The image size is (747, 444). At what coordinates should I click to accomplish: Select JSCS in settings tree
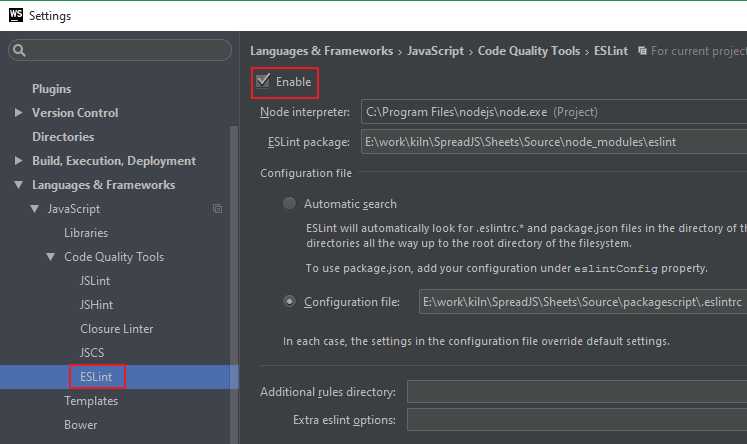tap(92, 353)
